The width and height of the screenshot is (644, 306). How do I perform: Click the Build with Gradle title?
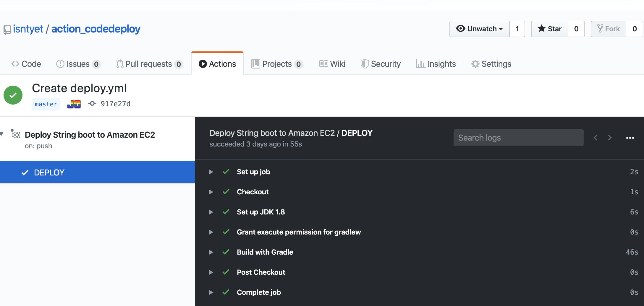(x=265, y=252)
